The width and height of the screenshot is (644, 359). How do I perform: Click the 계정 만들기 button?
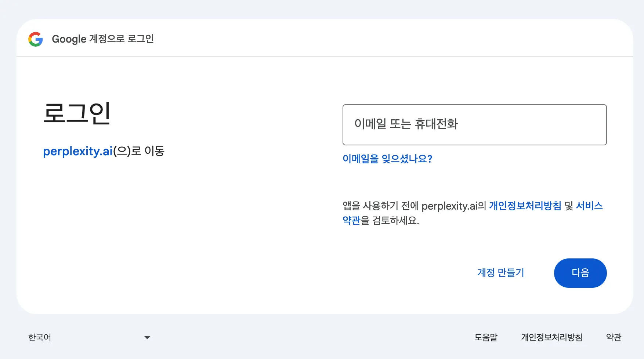pyautogui.click(x=500, y=273)
